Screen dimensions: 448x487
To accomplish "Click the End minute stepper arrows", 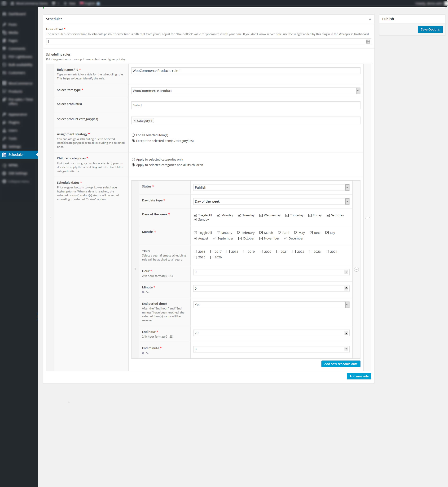I will tap(346, 349).
